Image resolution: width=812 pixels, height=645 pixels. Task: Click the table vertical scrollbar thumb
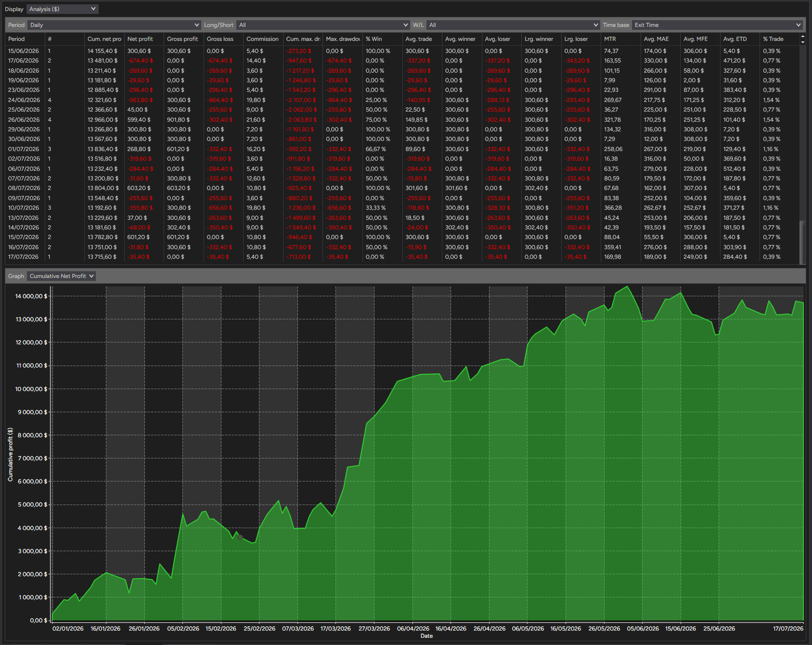coord(802,242)
